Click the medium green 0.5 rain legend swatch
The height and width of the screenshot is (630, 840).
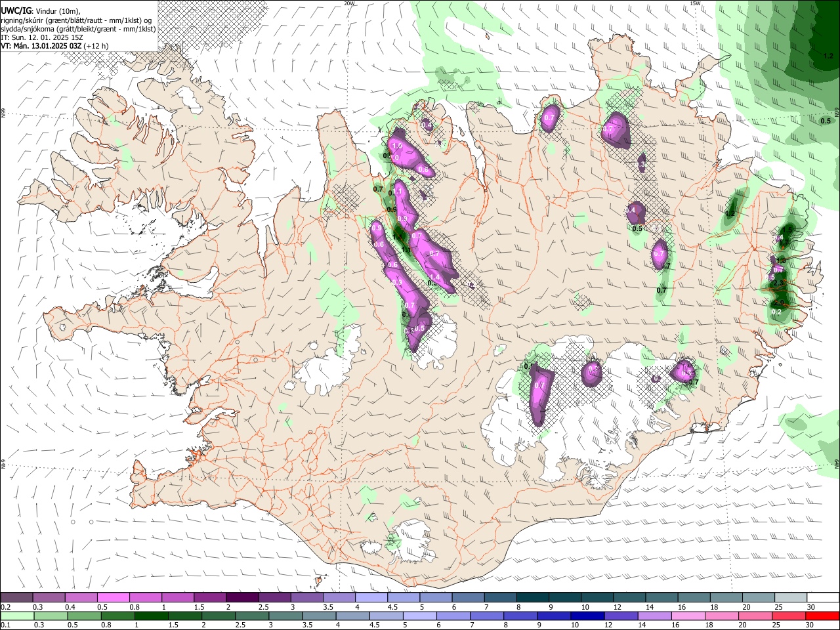pos(85,616)
